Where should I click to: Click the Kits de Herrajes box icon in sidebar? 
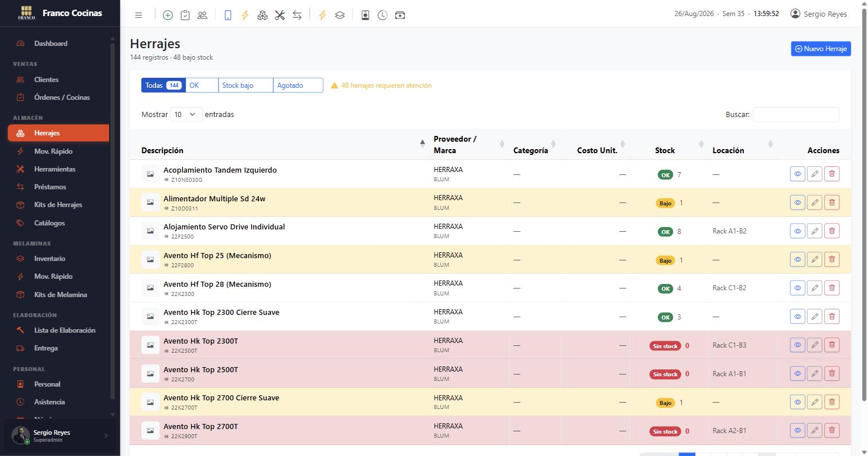click(x=21, y=205)
